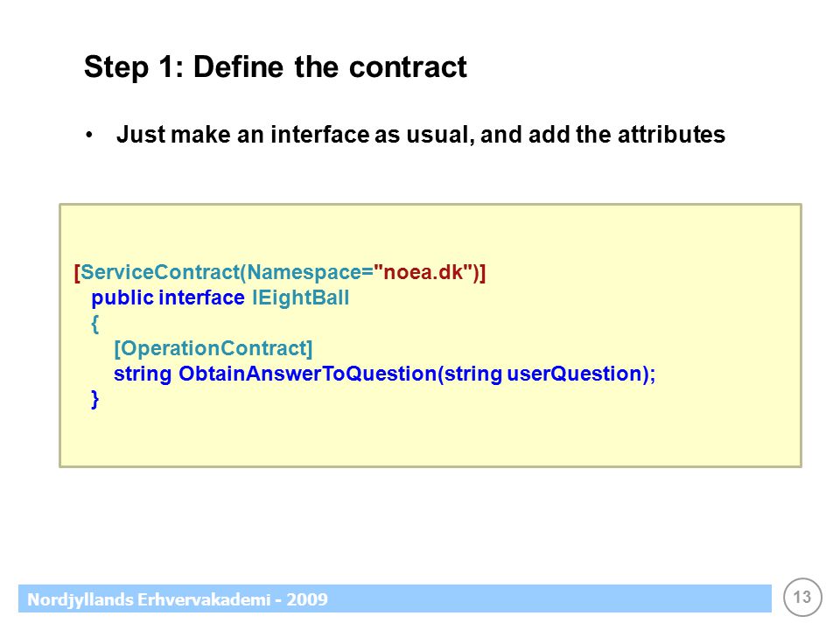Select the IEightBall interface name
This screenshot has width=840, height=630.
click(x=300, y=297)
